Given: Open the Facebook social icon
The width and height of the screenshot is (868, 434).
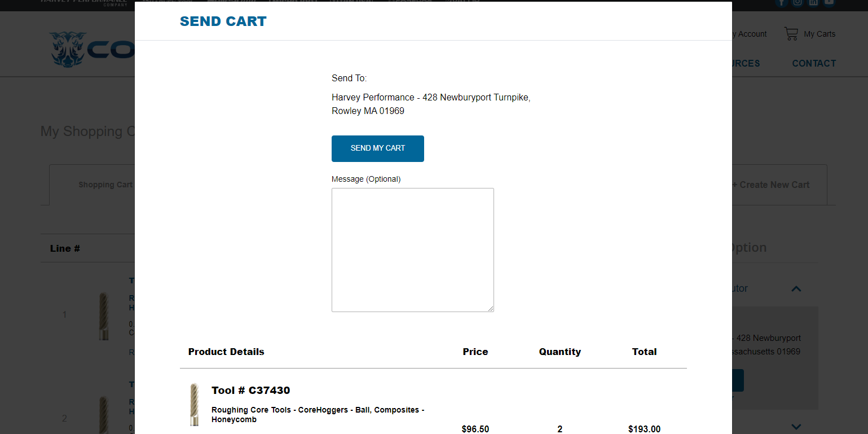Looking at the screenshot, I should coord(782,2).
